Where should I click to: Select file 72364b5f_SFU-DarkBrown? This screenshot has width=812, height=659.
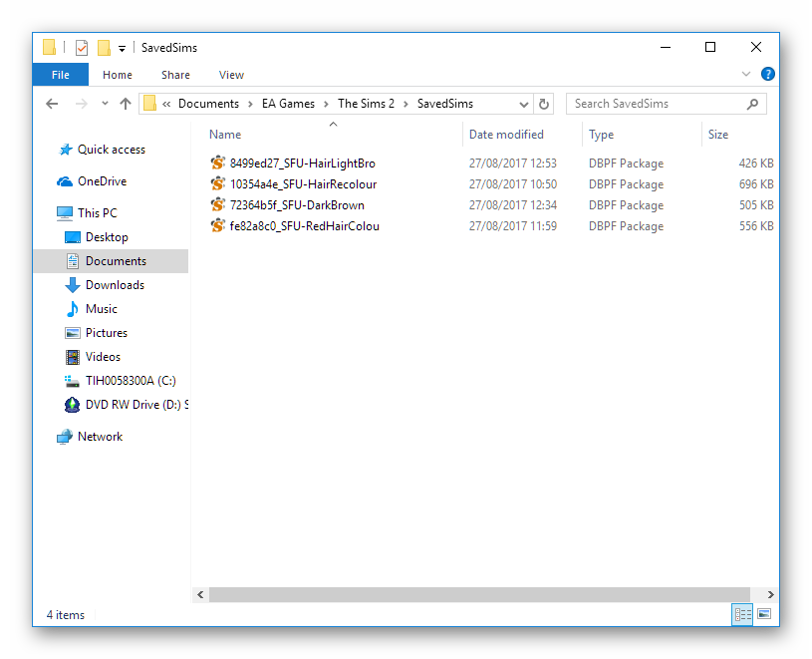[297, 205]
